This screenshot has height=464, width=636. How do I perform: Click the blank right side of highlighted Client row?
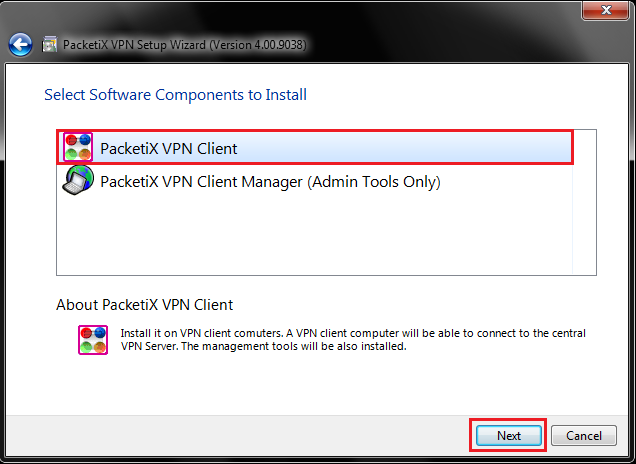click(x=404, y=148)
